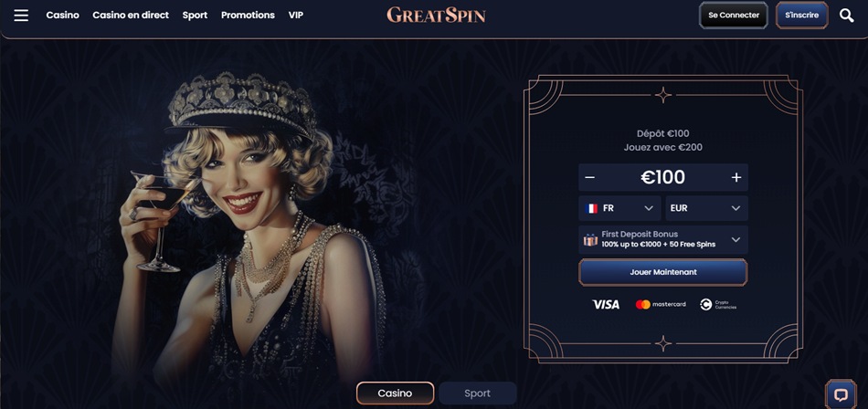Open the EUR currency dropdown

pyautogui.click(x=706, y=208)
